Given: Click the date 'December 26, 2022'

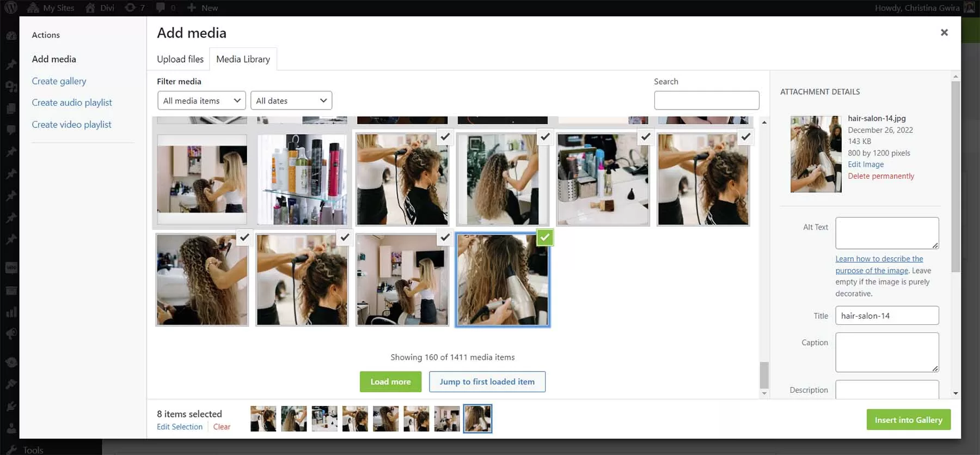Looking at the screenshot, I should click(880, 130).
